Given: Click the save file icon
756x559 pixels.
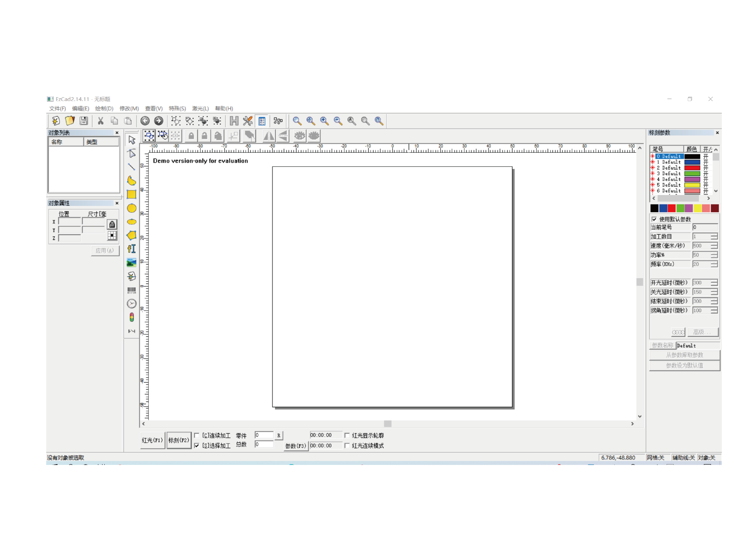Looking at the screenshot, I should click(84, 121).
